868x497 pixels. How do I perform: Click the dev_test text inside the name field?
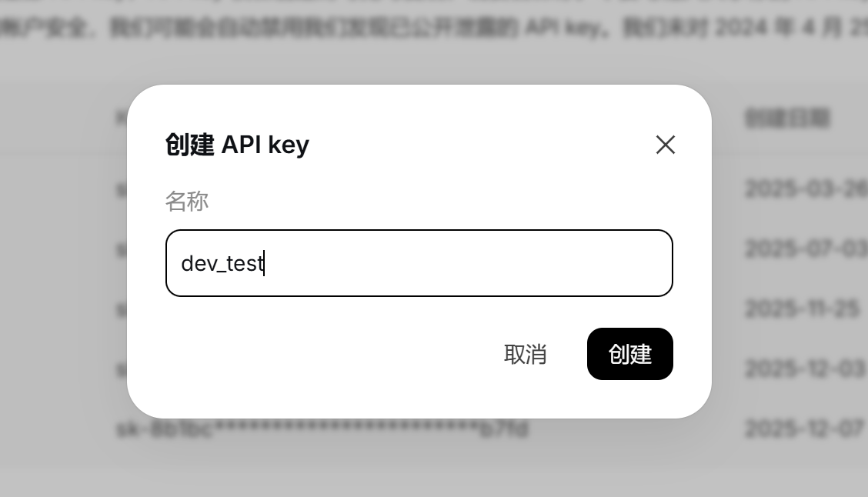[222, 263]
